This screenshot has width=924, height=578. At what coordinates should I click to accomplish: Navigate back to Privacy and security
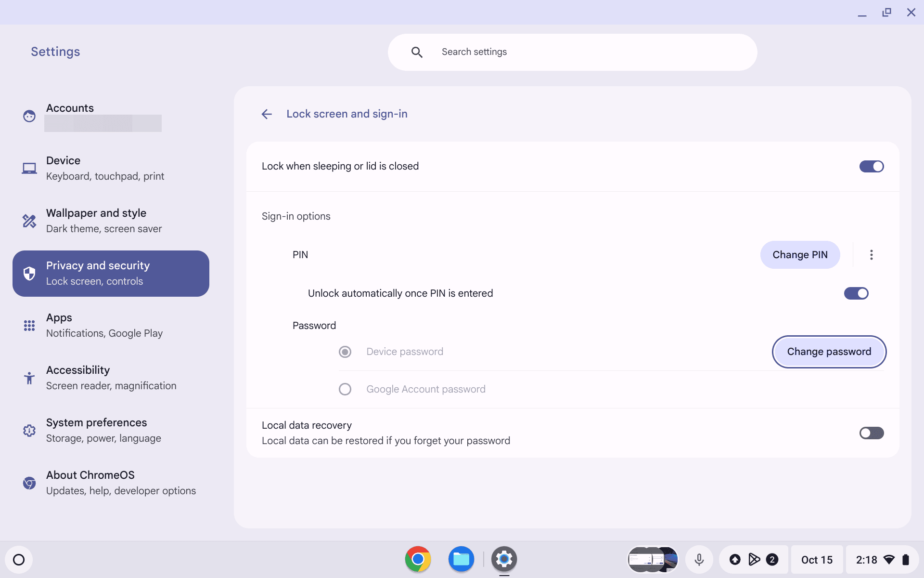coord(268,114)
